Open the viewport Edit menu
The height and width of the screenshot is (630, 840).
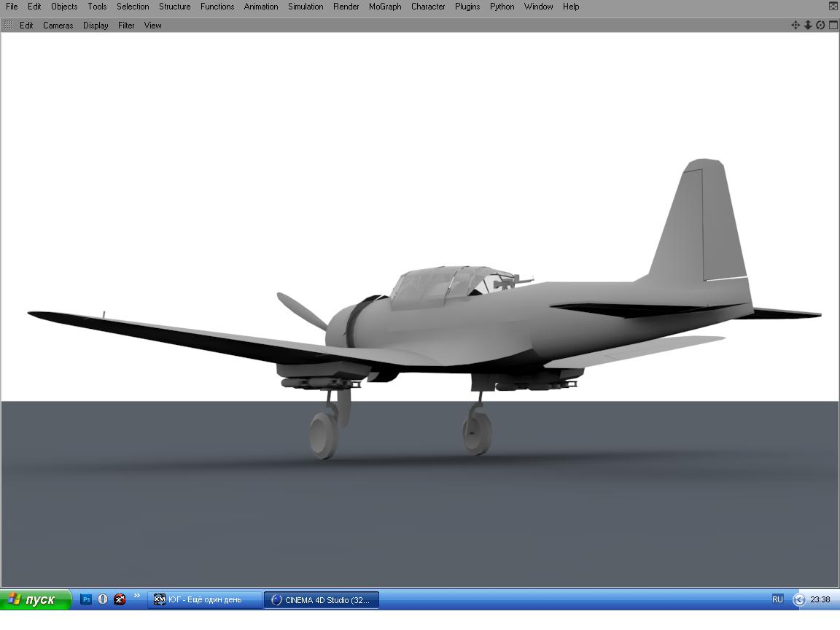[x=26, y=26]
